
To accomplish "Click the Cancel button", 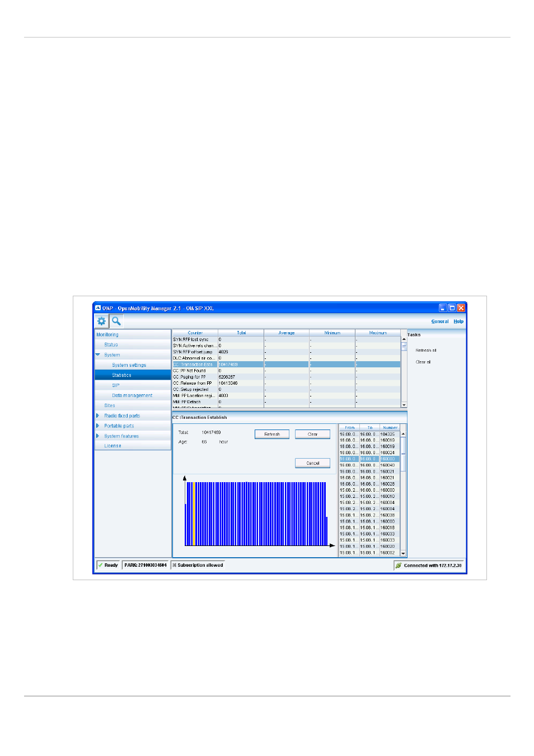I will (x=312, y=464).
